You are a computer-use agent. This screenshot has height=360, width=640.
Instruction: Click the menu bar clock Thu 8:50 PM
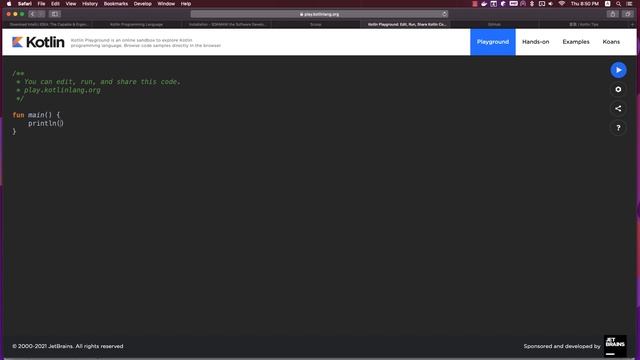pyautogui.click(x=584, y=4)
